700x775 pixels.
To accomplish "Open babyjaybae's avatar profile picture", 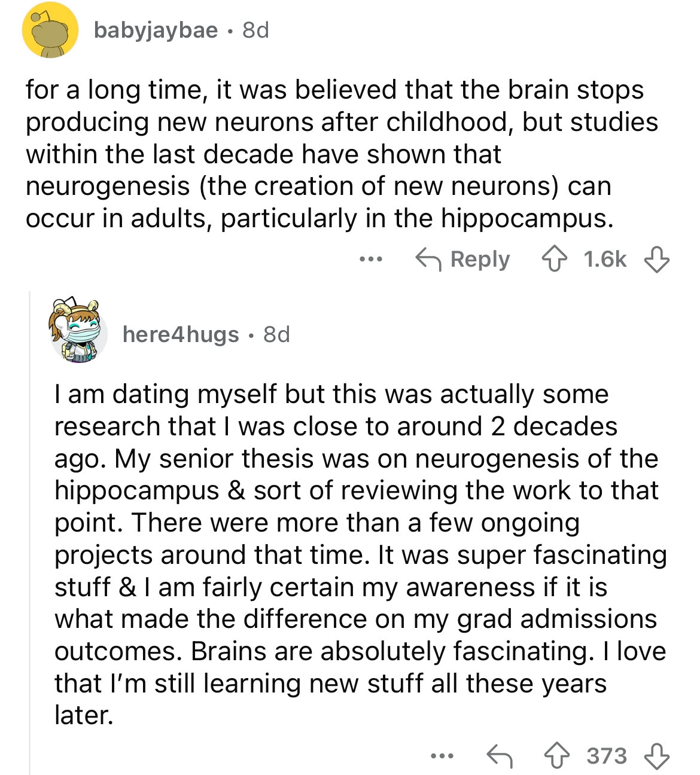I will pos(50,30).
